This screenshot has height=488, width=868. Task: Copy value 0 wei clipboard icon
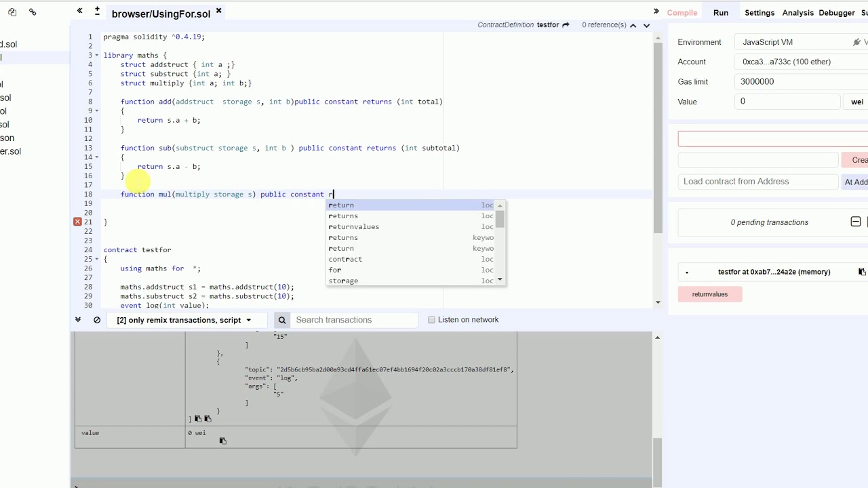[x=222, y=441]
